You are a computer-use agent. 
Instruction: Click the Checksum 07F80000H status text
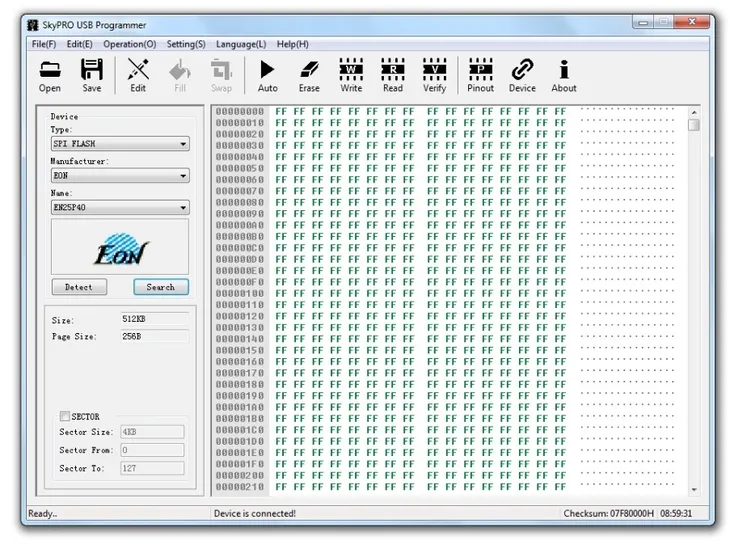608,513
